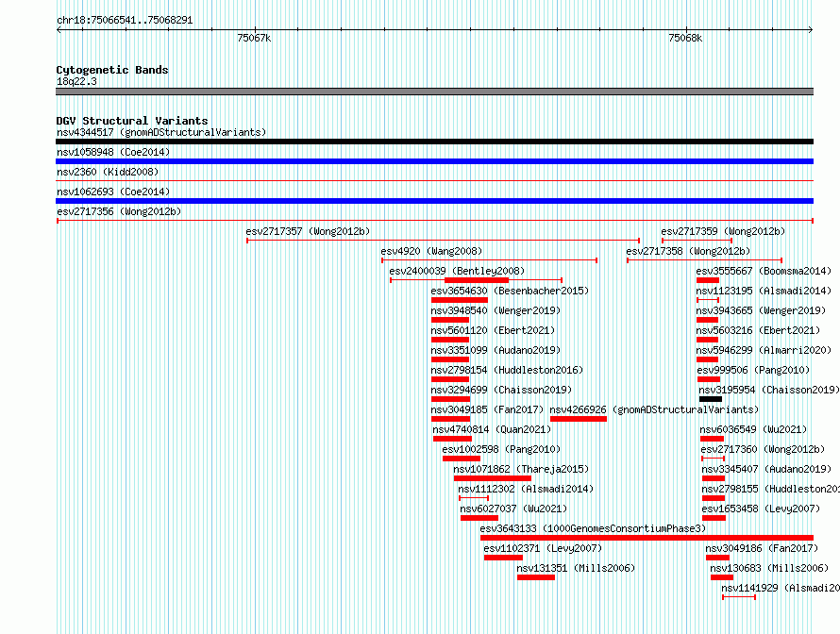Select the nsv1058948 (Coe2014) blue bar
Viewport: 840px width, 634px height.
tap(434, 161)
